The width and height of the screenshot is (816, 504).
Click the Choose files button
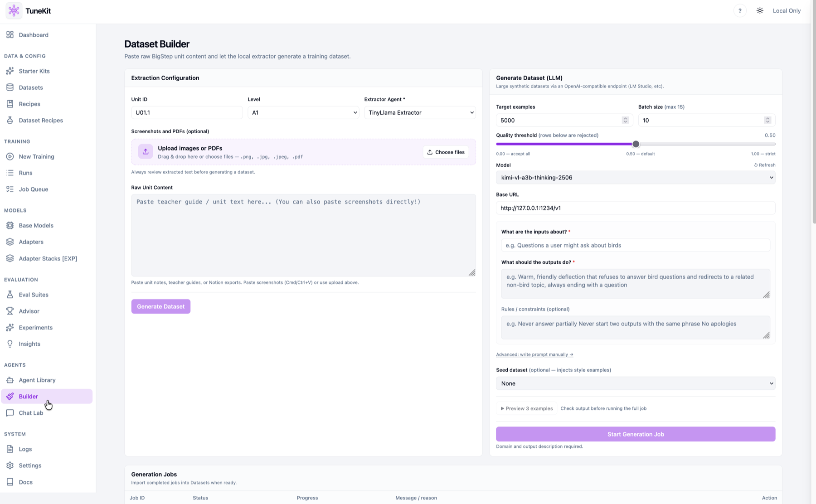pos(446,152)
